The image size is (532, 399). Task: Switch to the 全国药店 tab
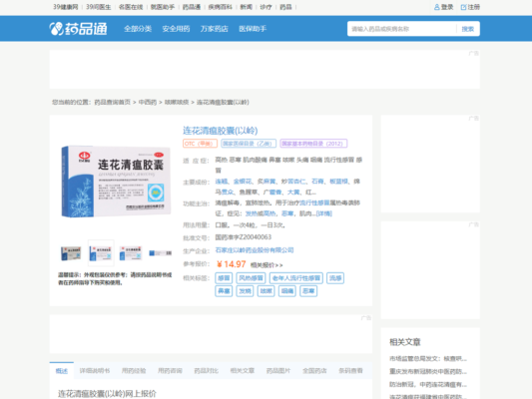click(x=314, y=371)
